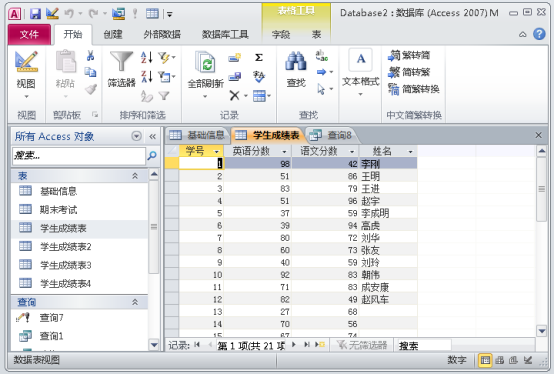This screenshot has height=374, width=554.
Task: Go to last record navigation button
Action: (x=307, y=345)
